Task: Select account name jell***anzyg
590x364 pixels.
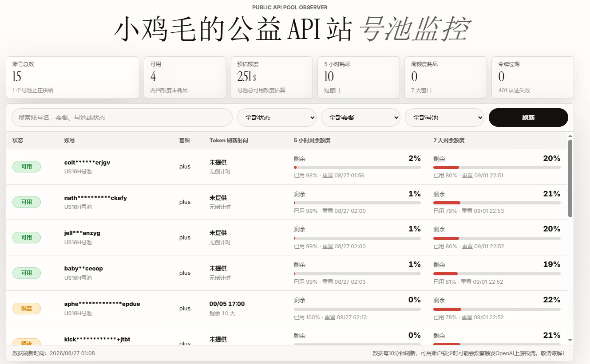Action: pyautogui.click(x=82, y=233)
